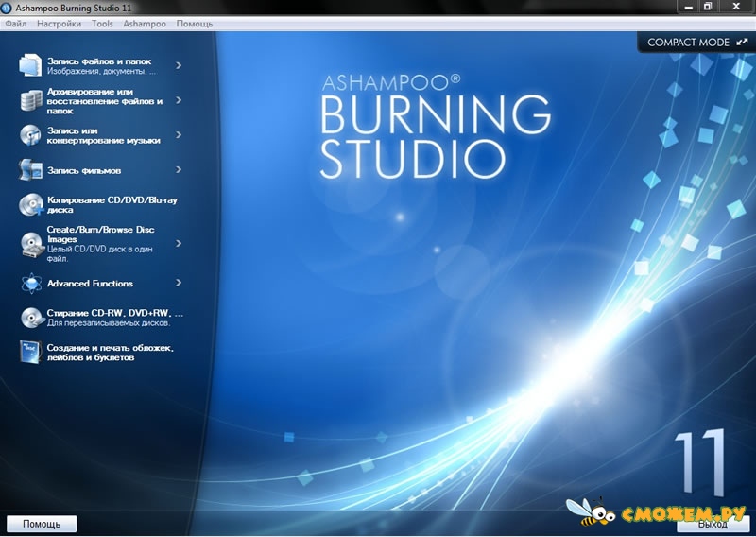Expand the Advanced Functions arrow
The height and width of the screenshot is (537, 756).
coord(179,283)
